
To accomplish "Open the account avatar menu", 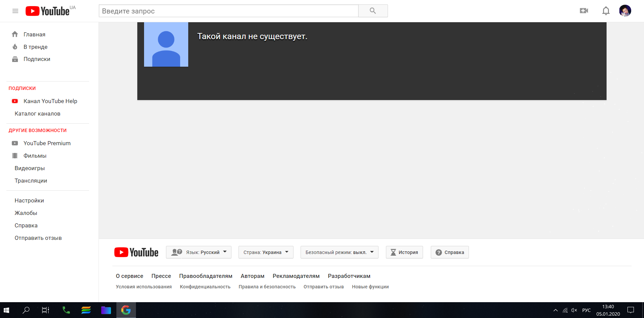I will tap(625, 11).
